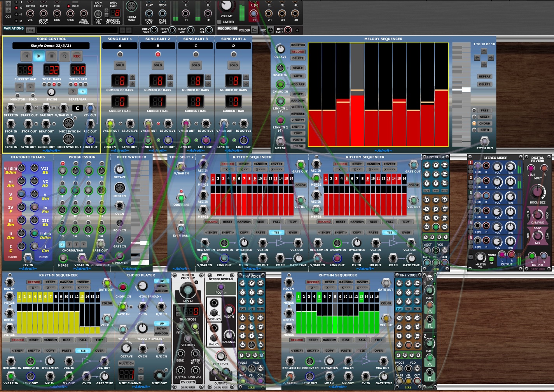Click the Clock Out jack in Song Control
This screenshot has height=392, width=554.
(x=46, y=140)
